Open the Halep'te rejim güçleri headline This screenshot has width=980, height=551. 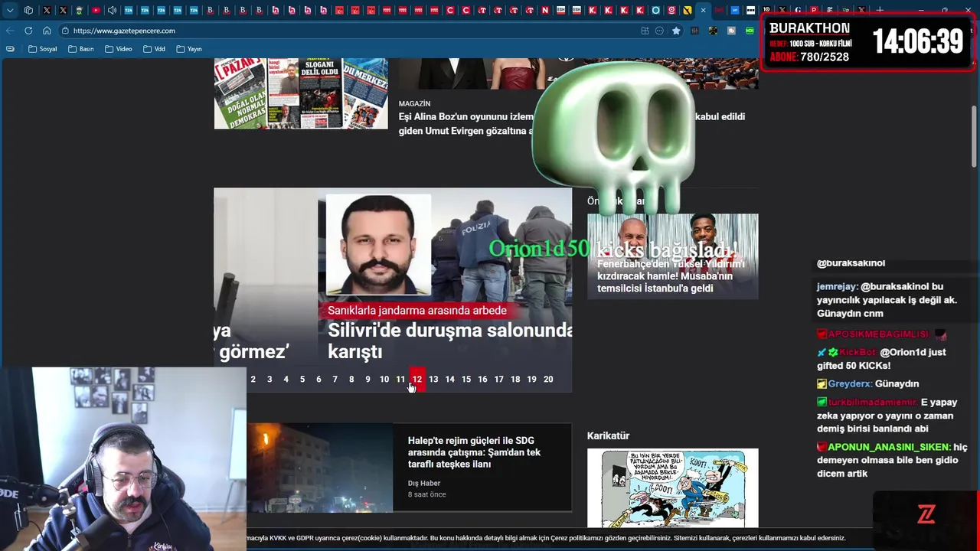coord(474,452)
